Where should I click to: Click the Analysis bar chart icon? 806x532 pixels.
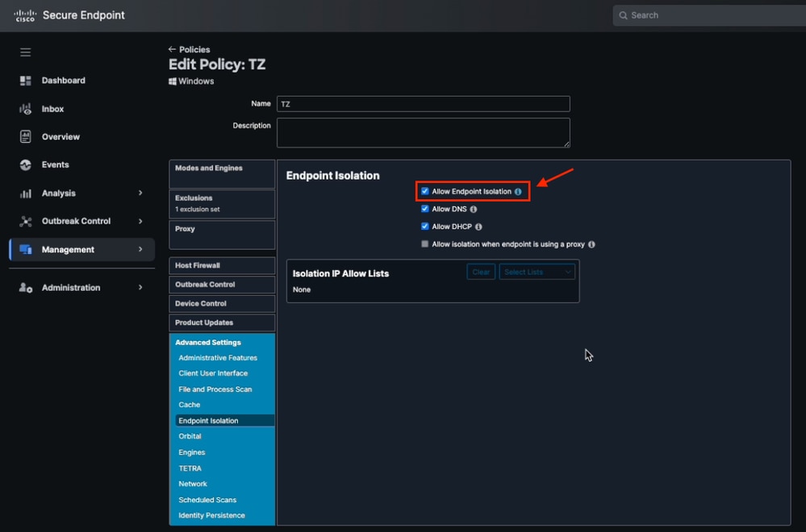coord(25,193)
